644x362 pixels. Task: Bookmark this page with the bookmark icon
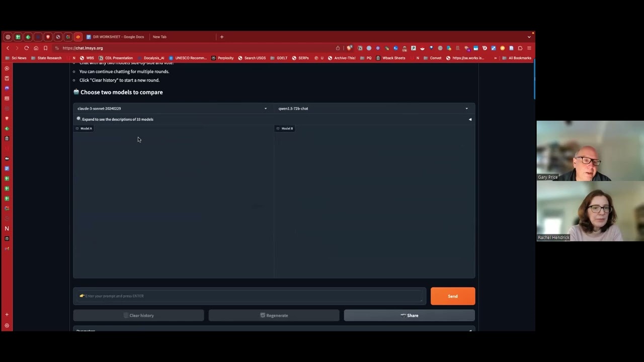tap(45, 48)
